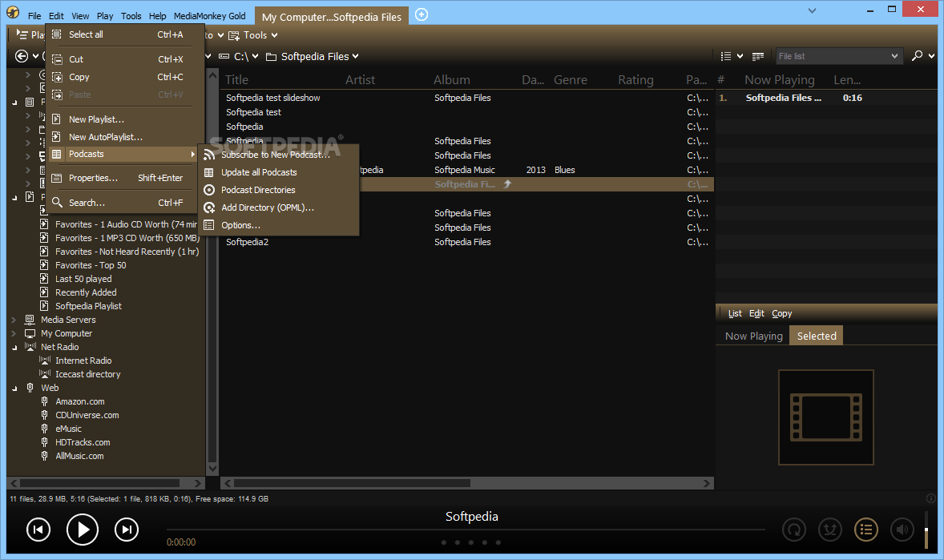Click the MediaMonkey Gold menu item
Viewport: 944px width, 560px height.
pyautogui.click(x=209, y=16)
